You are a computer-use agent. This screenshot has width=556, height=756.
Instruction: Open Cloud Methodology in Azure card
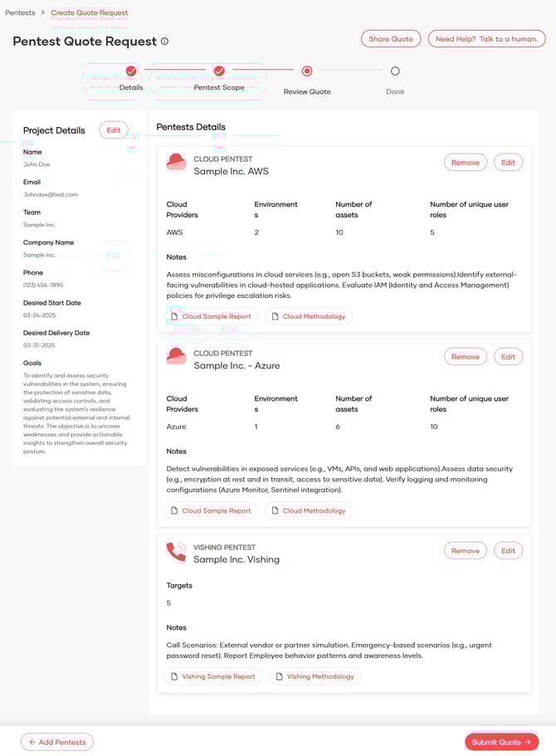(309, 510)
